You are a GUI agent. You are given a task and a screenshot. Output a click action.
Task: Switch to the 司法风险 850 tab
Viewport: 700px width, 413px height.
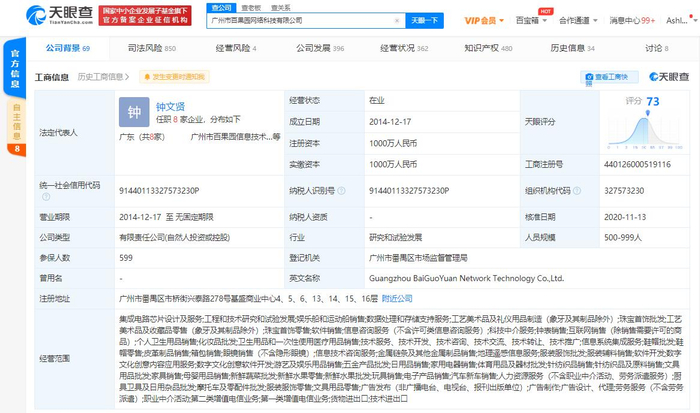152,48
